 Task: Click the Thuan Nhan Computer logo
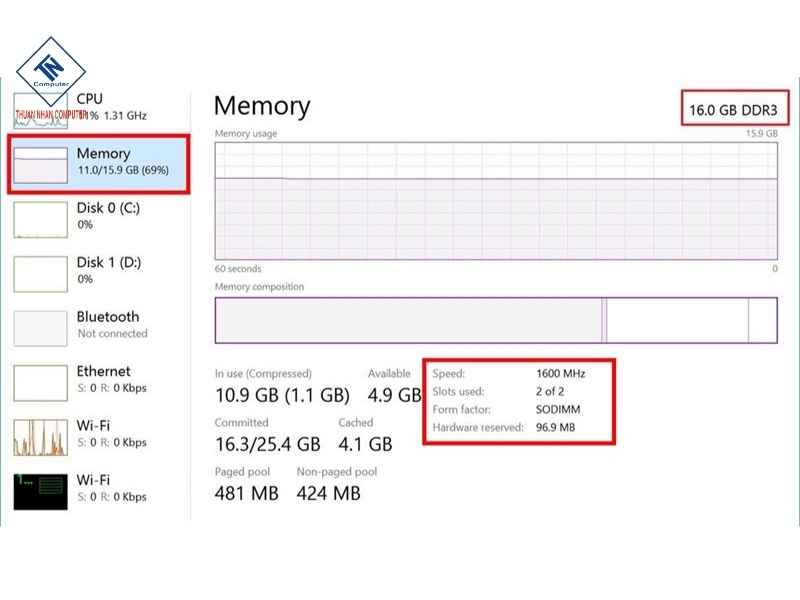[51, 73]
